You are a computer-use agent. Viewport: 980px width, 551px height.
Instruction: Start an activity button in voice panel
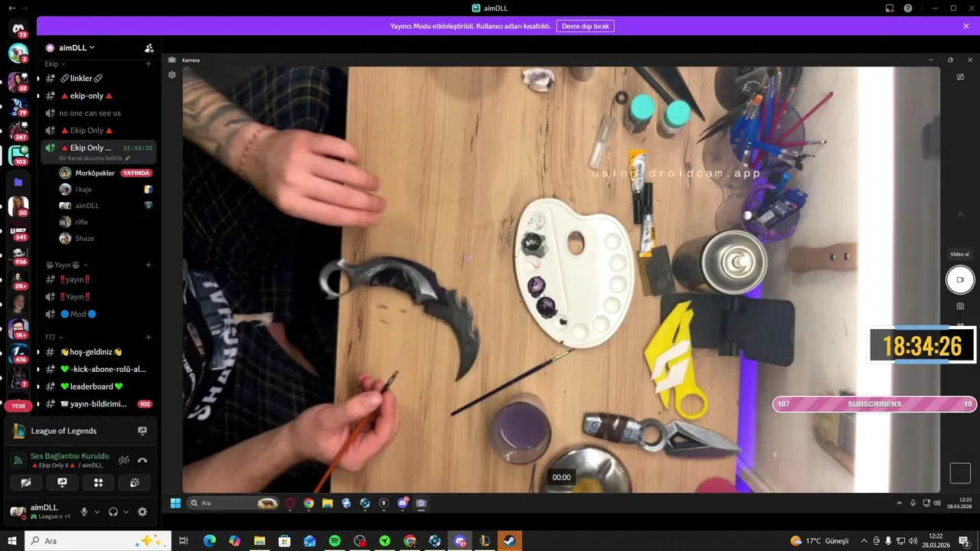click(98, 482)
